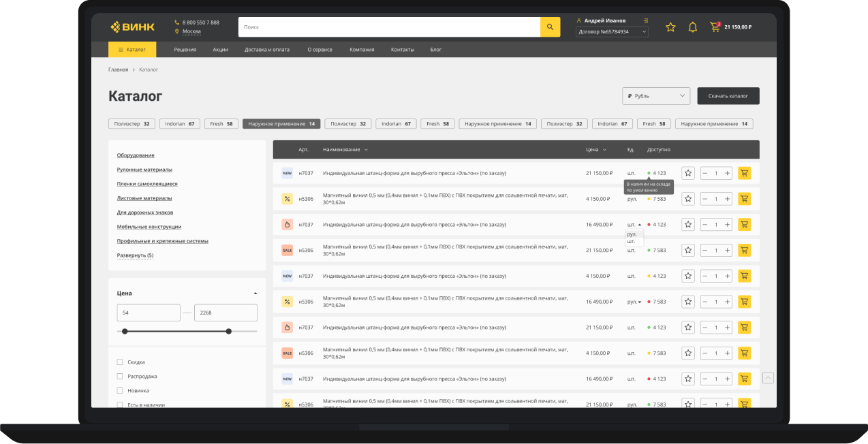Open favorites star in top header
The width and height of the screenshot is (868, 444).
click(670, 27)
